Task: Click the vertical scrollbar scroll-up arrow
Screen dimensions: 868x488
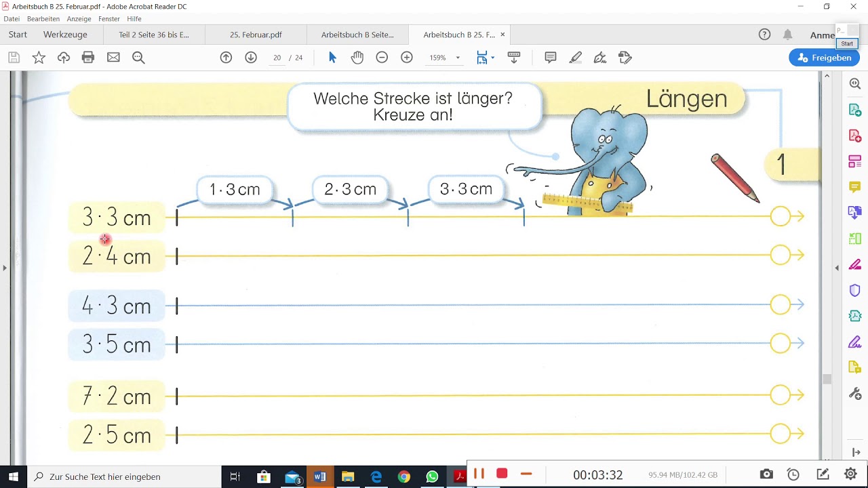Action: coord(827,76)
